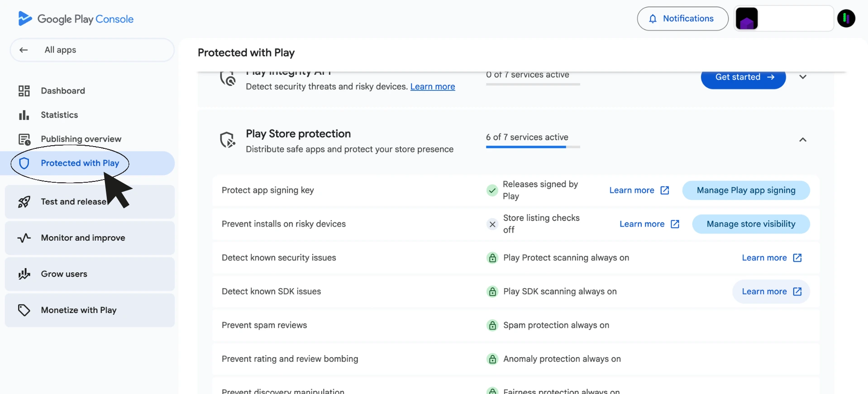The width and height of the screenshot is (868, 394).
Task: Click external link icon in SDK issues row
Action: (x=797, y=292)
